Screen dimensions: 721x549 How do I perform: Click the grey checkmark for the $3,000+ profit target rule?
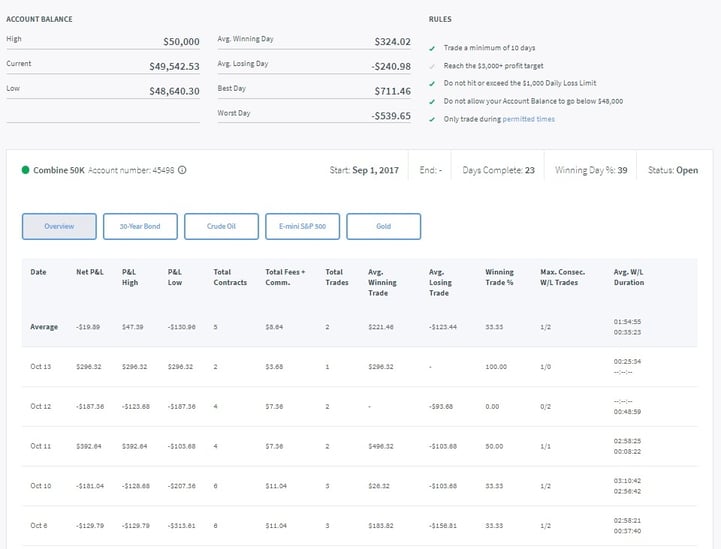[x=432, y=65]
